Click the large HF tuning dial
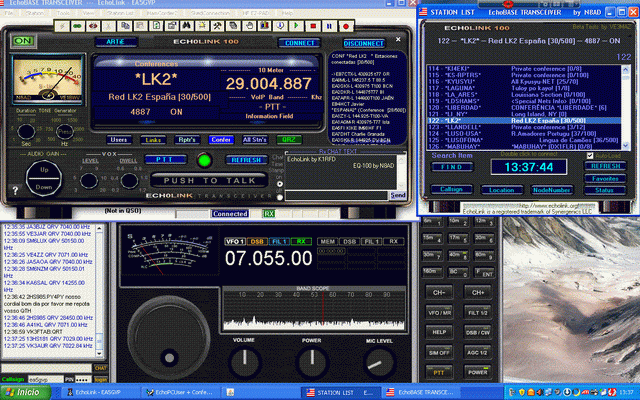Screen dimensions: 640x400 tap(169, 338)
